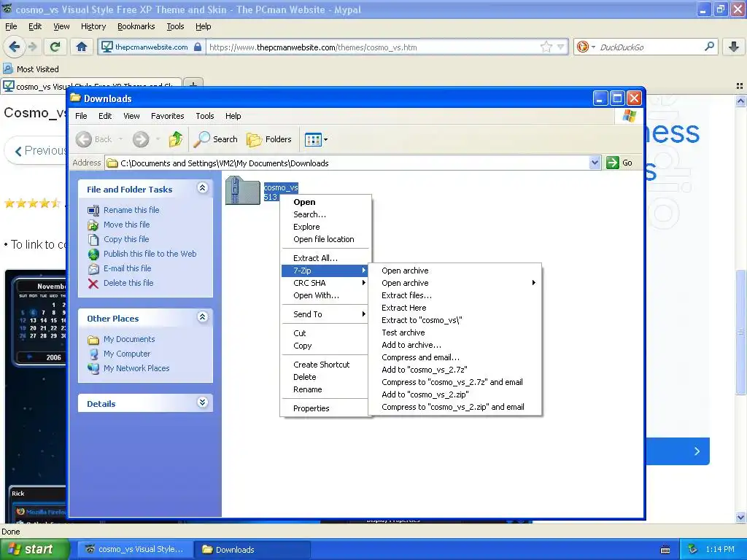Choose Properties in the context menu

pyautogui.click(x=325, y=408)
